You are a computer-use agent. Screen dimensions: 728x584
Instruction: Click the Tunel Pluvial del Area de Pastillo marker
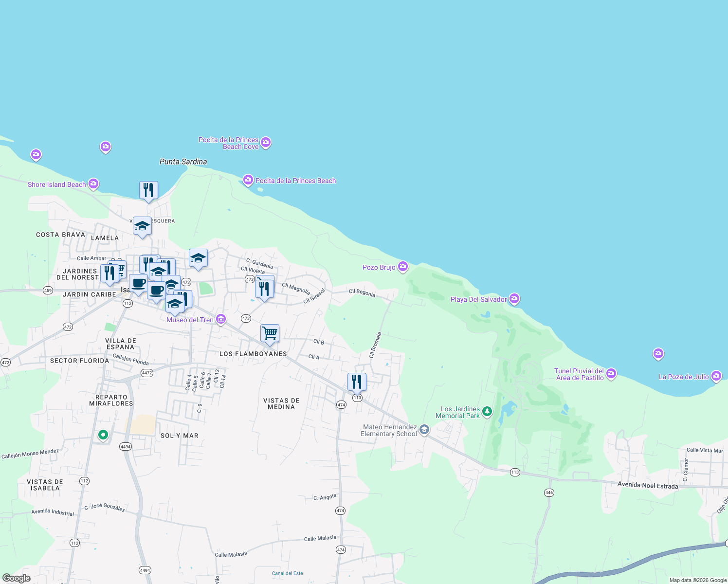[x=611, y=373]
